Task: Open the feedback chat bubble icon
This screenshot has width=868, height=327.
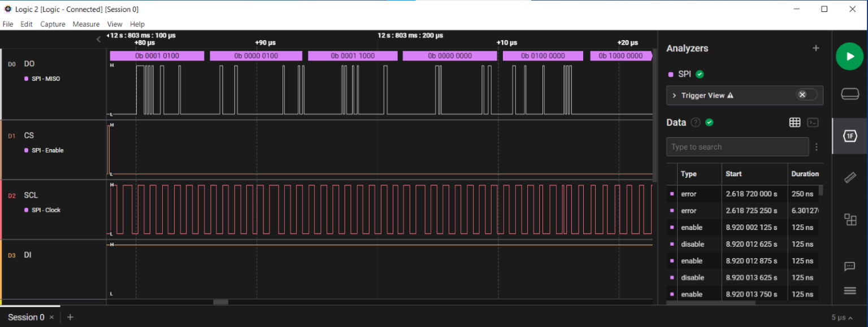Action: [849, 267]
